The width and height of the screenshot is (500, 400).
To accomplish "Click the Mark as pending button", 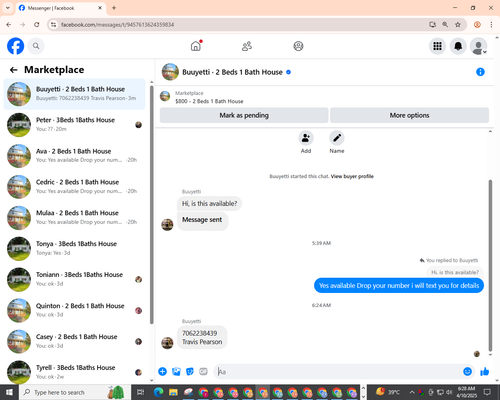I will 244,115.
